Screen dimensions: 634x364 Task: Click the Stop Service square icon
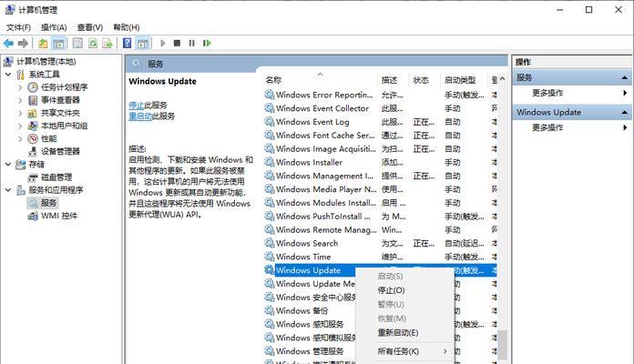[177, 43]
